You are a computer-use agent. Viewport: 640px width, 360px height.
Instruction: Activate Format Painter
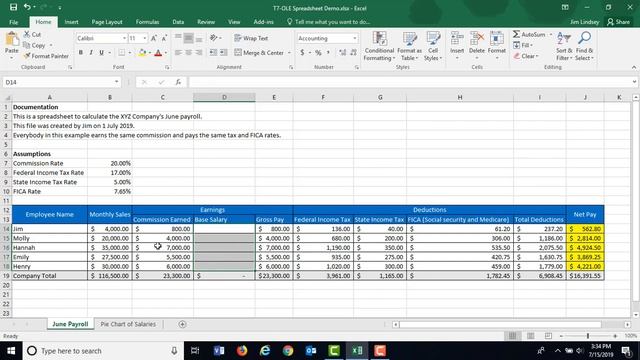tap(46, 56)
